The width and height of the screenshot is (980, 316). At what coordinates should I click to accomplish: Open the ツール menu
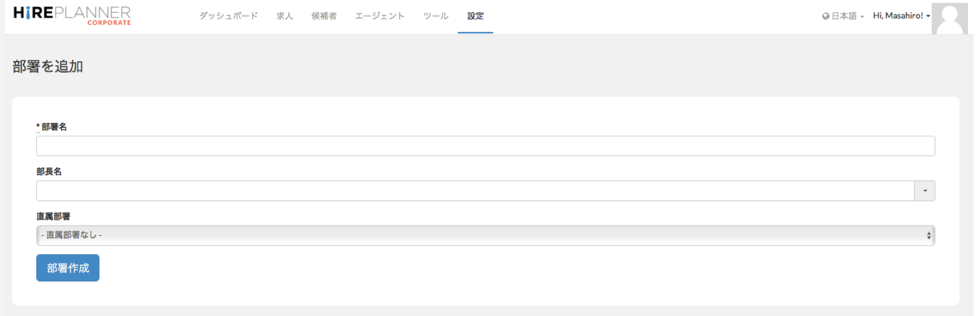(436, 17)
